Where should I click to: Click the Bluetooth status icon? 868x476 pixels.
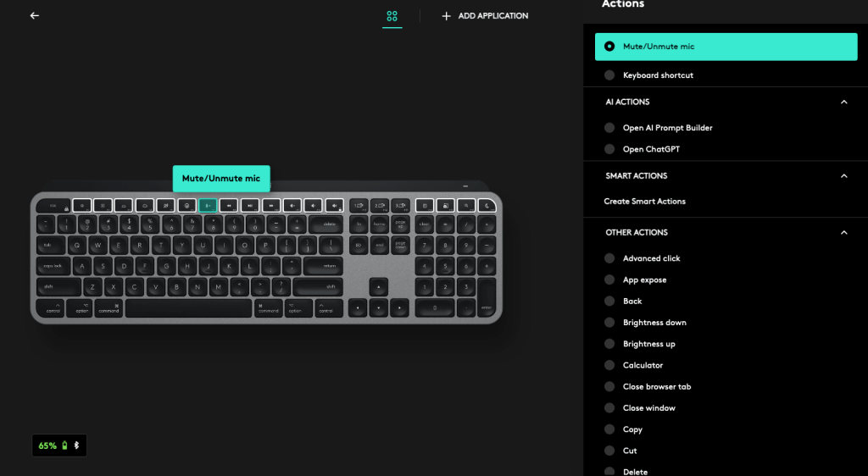76,445
